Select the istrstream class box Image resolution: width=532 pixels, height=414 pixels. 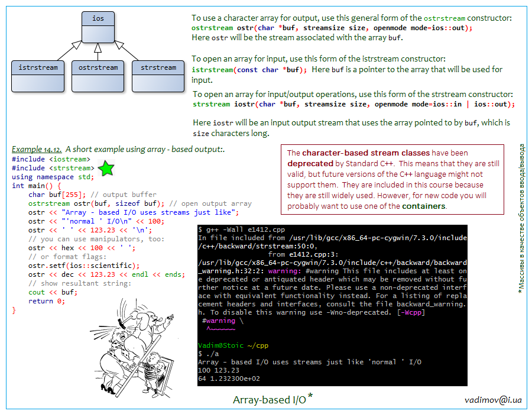(x=38, y=76)
